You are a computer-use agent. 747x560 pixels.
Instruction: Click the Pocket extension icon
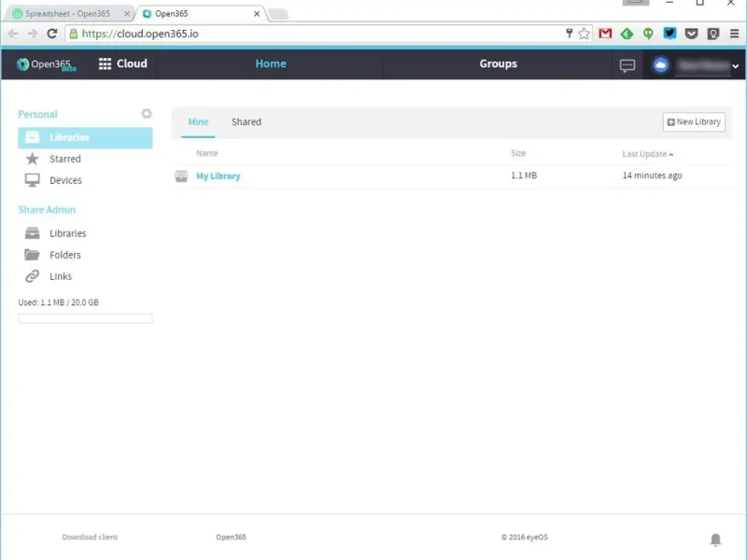pos(691,34)
